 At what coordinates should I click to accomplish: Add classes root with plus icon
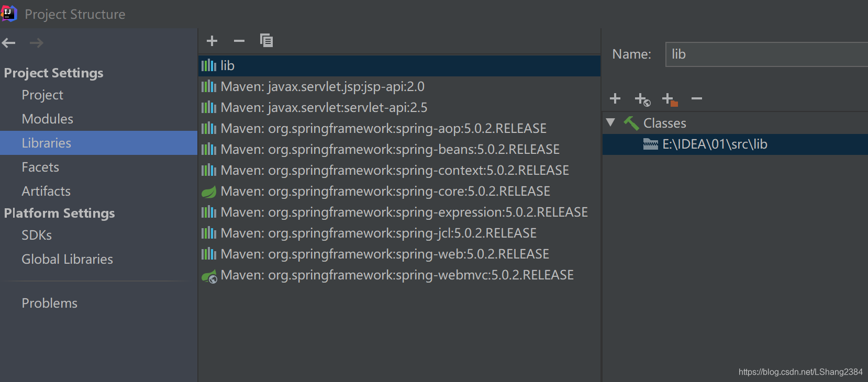[x=615, y=98]
